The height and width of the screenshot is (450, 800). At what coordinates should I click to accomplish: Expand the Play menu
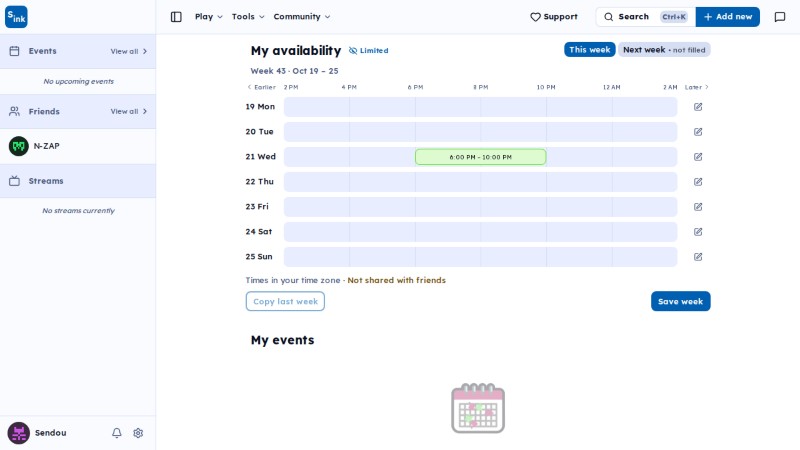(209, 17)
